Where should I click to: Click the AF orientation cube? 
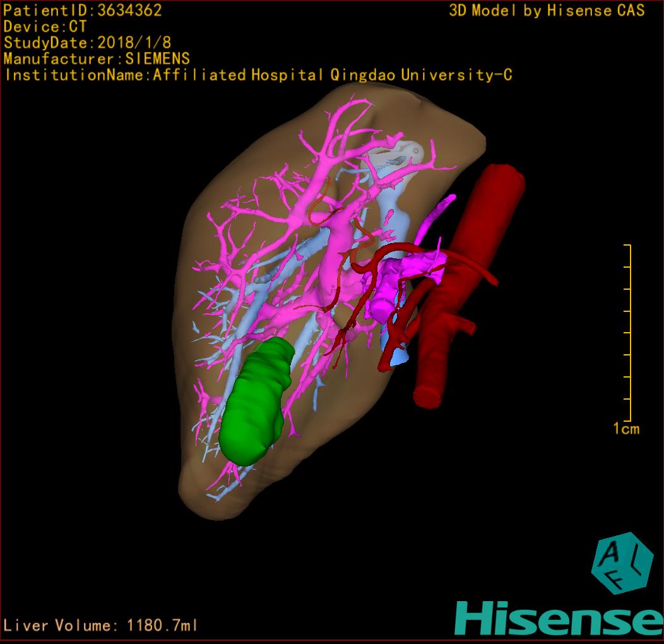622,563
